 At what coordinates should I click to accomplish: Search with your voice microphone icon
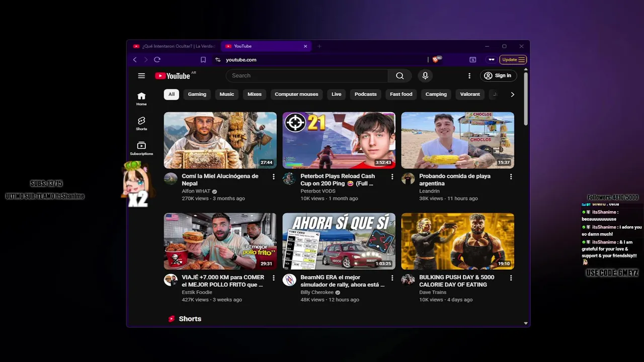[x=425, y=75]
